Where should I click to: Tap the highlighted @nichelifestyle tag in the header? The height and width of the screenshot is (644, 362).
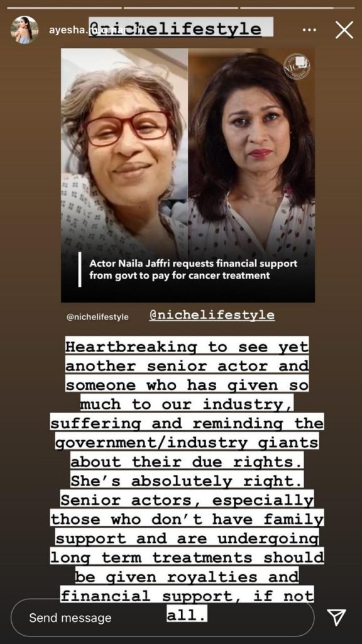(180, 28)
